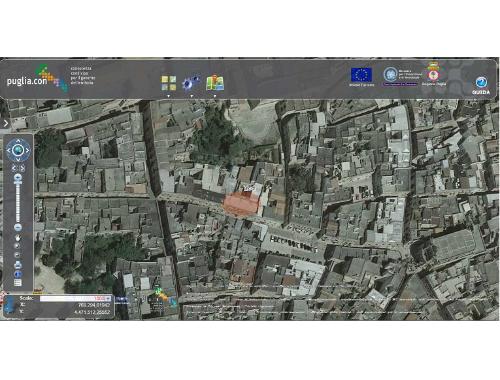Viewport: 500px width, 380px height.
Task: Click the blue info identify tool
Action: pos(18,274)
